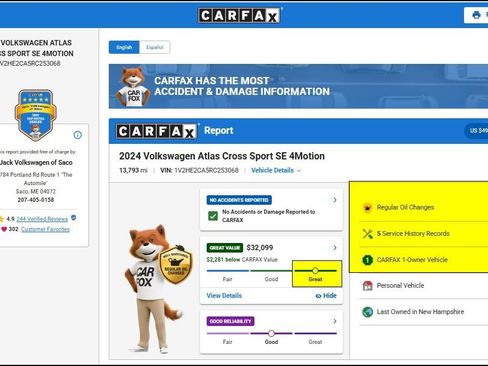The width and height of the screenshot is (488, 366).
Task: Click the info icon in dealer card
Action: [78, 135]
